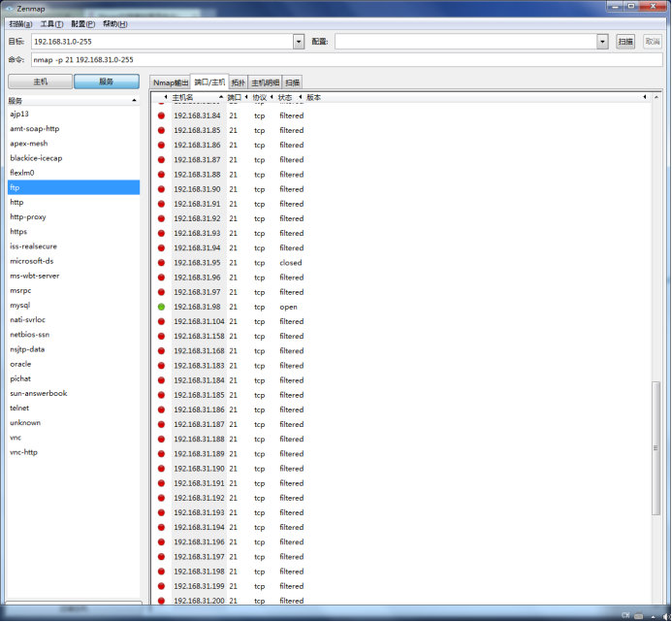This screenshot has height=622, width=672.
Task: Sort by 端口 column header
Action: pos(238,97)
